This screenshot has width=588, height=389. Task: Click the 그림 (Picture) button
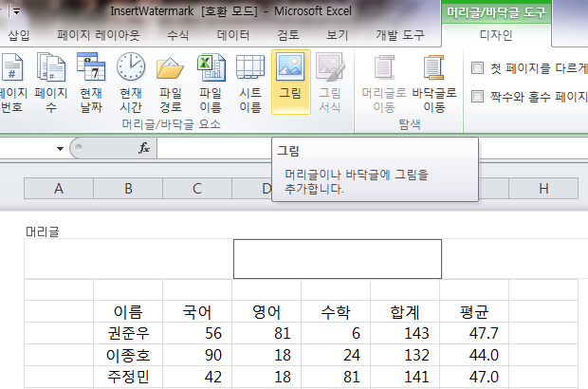coord(290,83)
